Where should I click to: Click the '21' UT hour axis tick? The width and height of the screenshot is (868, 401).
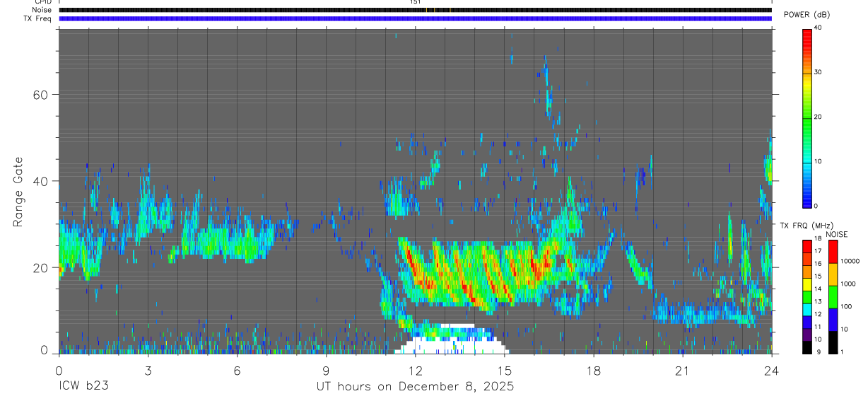(682, 371)
